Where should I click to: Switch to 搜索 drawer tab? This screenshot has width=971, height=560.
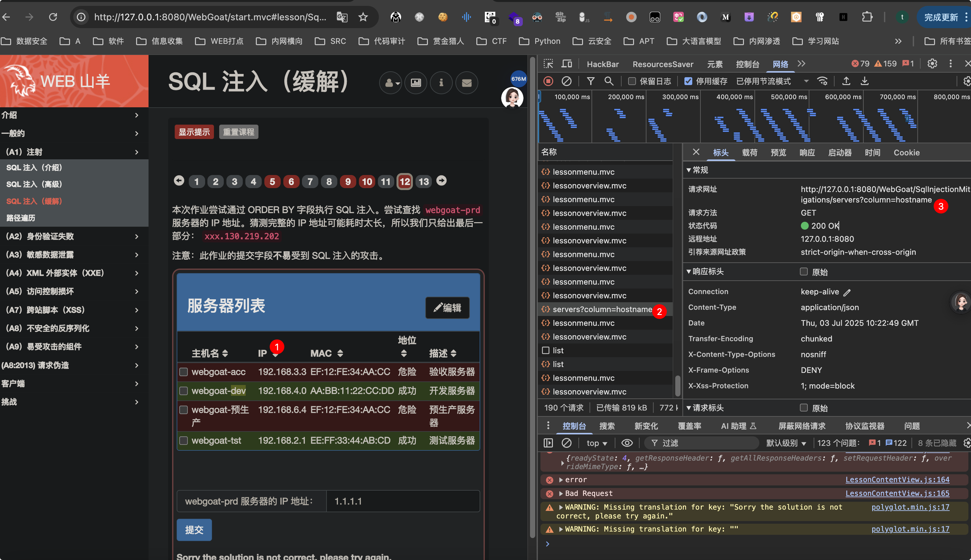(607, 426)
